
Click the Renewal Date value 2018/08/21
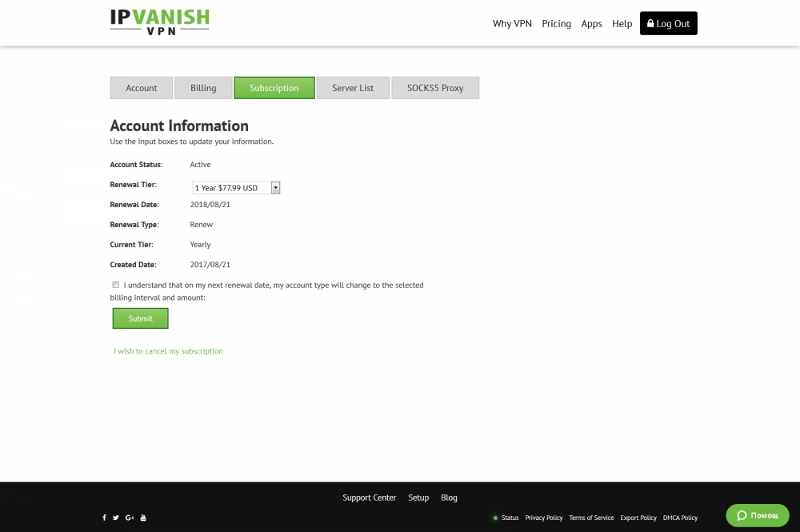(x=210, y=205)
